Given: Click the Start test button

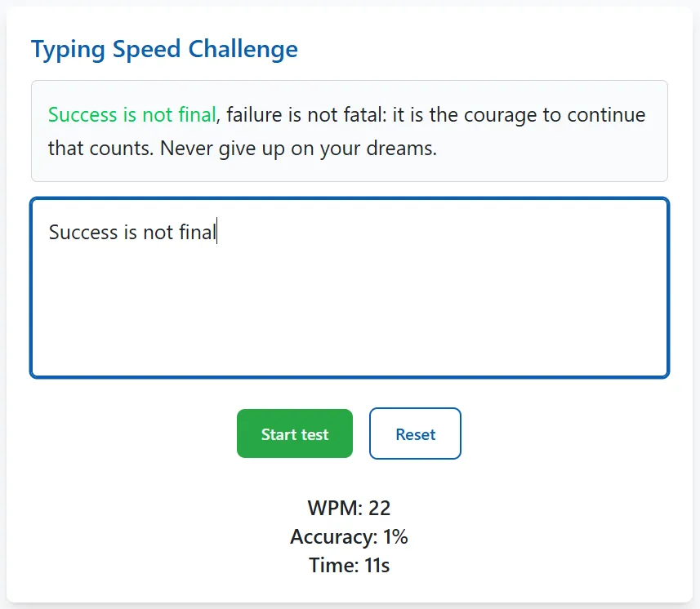Looking at the screenshot, I should (x=294, y=433).
